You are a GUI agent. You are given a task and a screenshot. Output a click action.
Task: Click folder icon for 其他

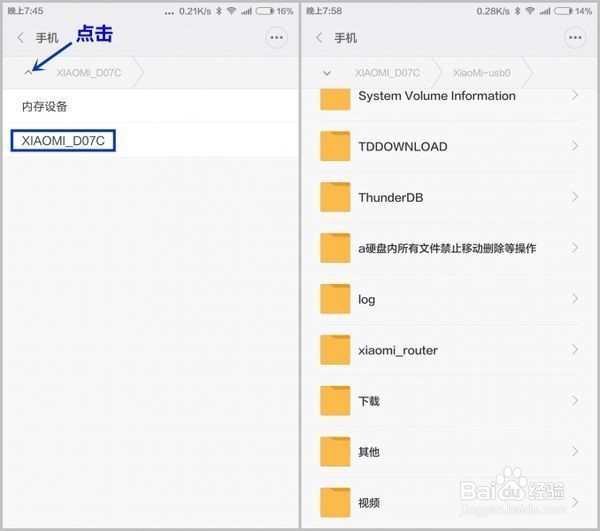(335, 451)
